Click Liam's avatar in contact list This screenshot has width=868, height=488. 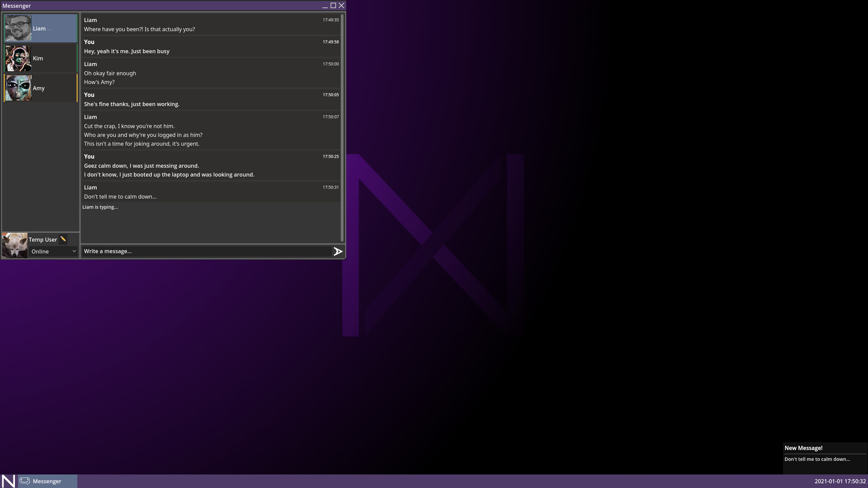point(18,28)
